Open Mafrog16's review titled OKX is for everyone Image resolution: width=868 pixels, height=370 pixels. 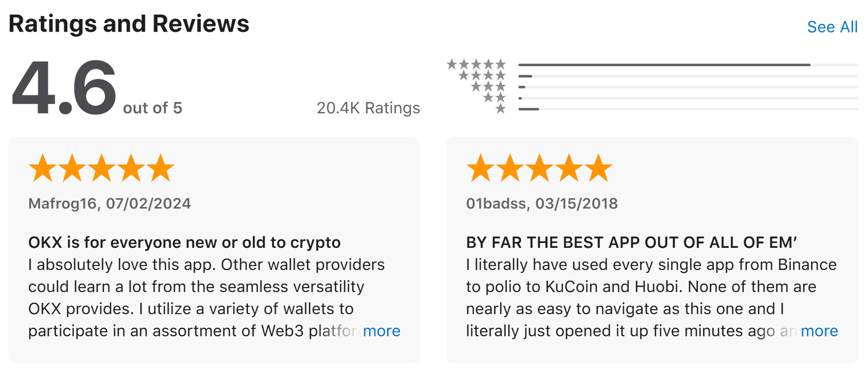click(x=184, y=243)
